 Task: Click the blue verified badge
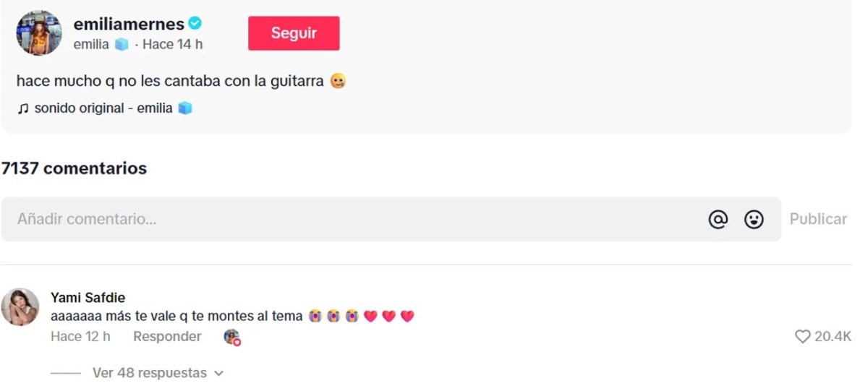[195, 23]
